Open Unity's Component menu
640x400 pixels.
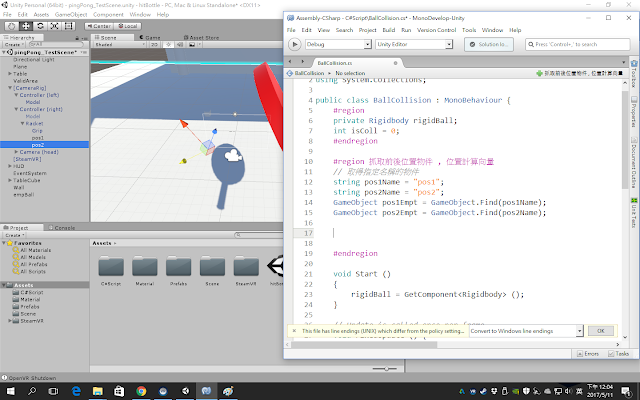pyautogui.click(x=108, y=14)
